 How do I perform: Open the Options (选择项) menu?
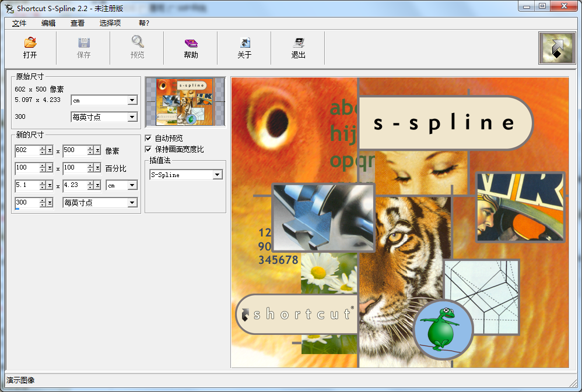tap(110, 23)
